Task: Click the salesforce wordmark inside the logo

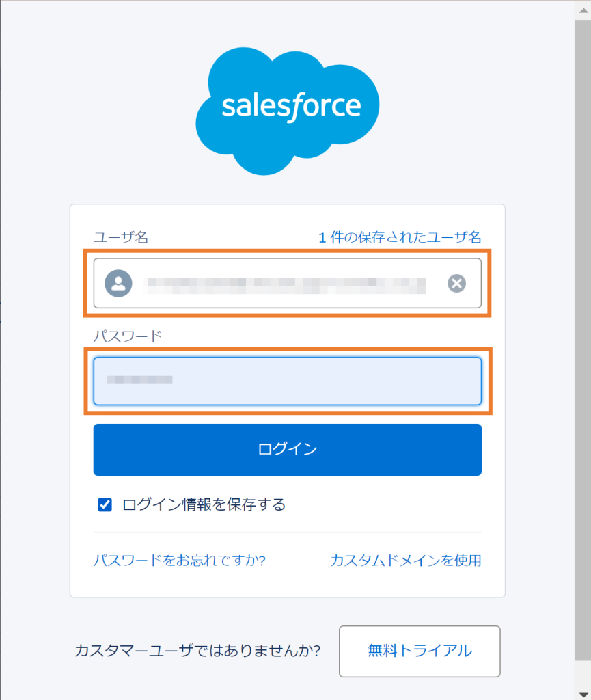Action: click(x=291, y=107)
